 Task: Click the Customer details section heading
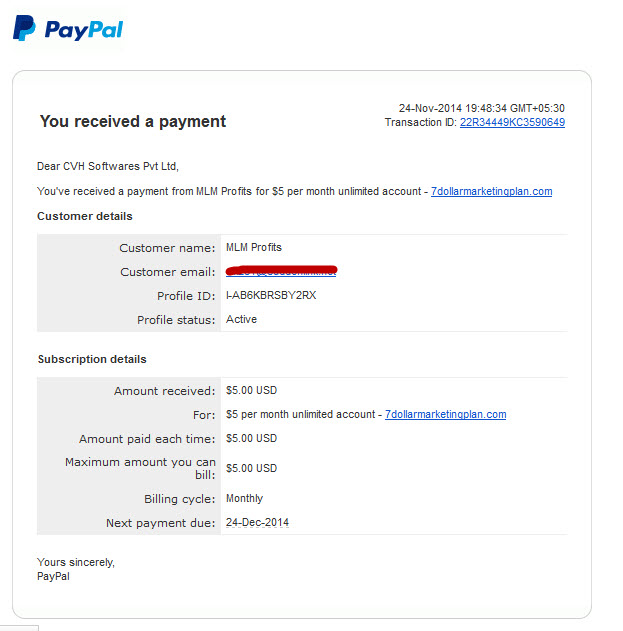coord(85,216)
